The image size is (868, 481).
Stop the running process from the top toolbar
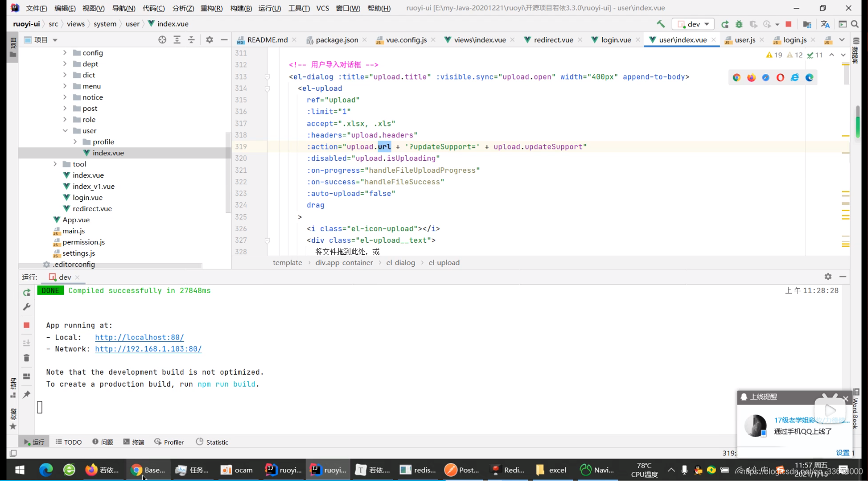tap(789, 24)
